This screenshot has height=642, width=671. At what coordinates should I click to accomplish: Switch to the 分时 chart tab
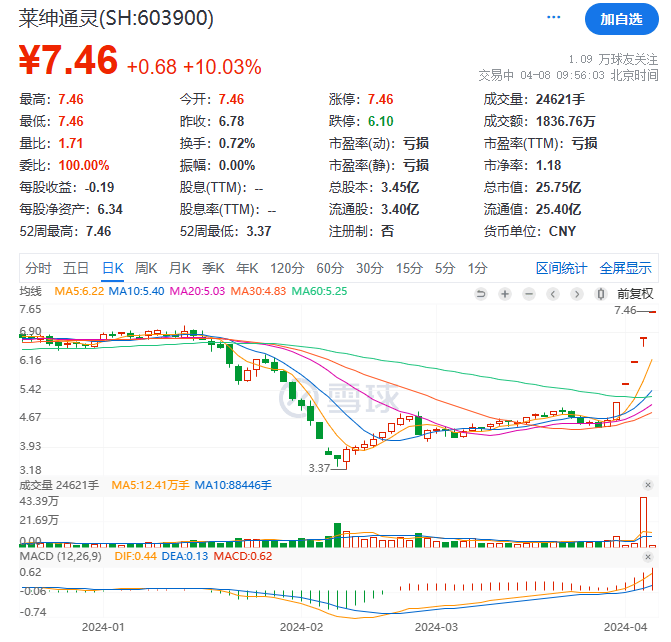click(x=38, y=268)
